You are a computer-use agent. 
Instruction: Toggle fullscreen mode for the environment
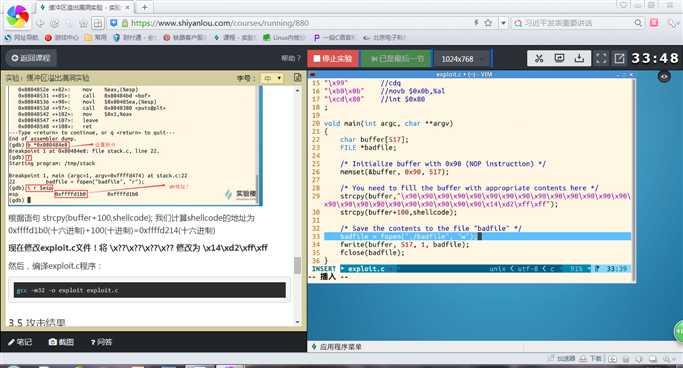(x=601, y=58)
